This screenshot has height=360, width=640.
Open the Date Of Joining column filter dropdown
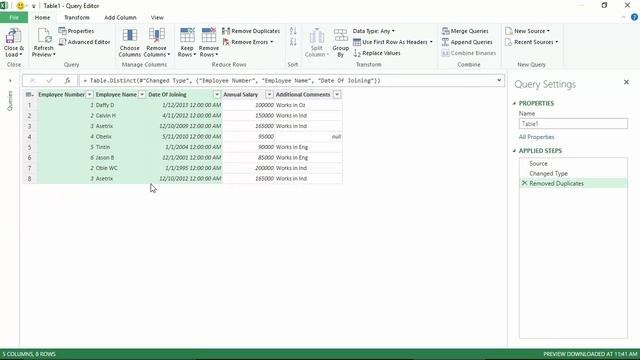coord(217,95)
